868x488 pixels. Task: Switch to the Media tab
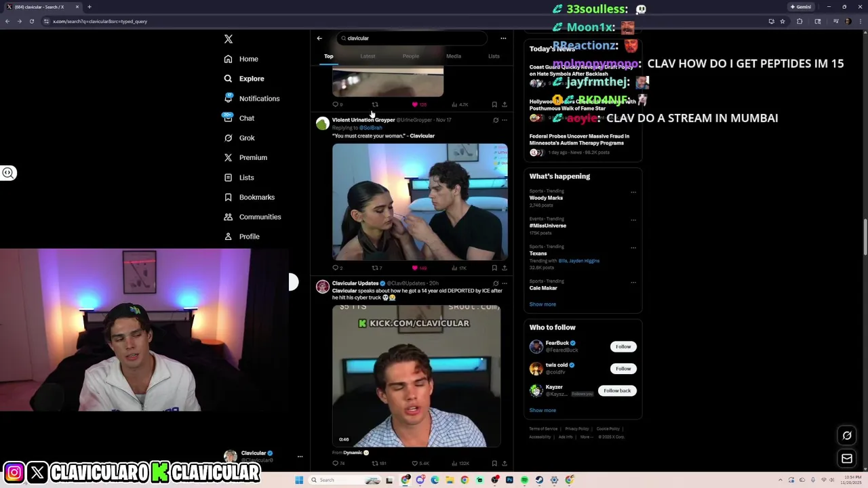pyautogui.click(x=454, y=56)
